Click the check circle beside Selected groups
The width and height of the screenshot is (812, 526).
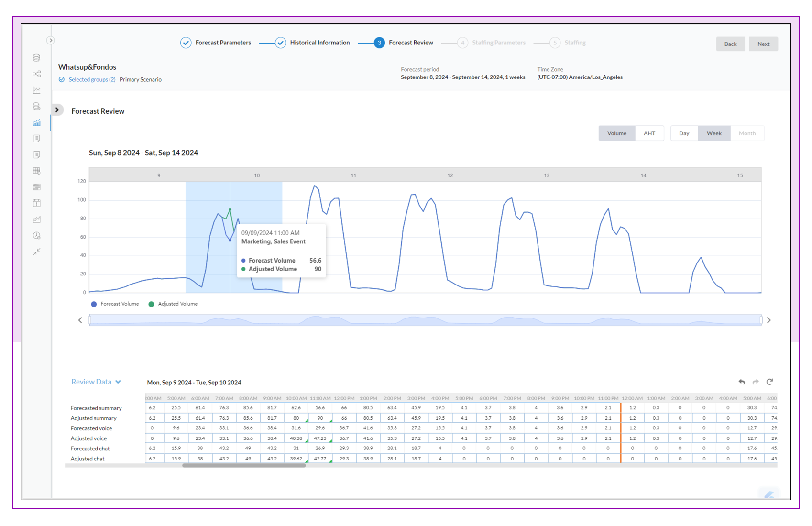coord(62,79)
